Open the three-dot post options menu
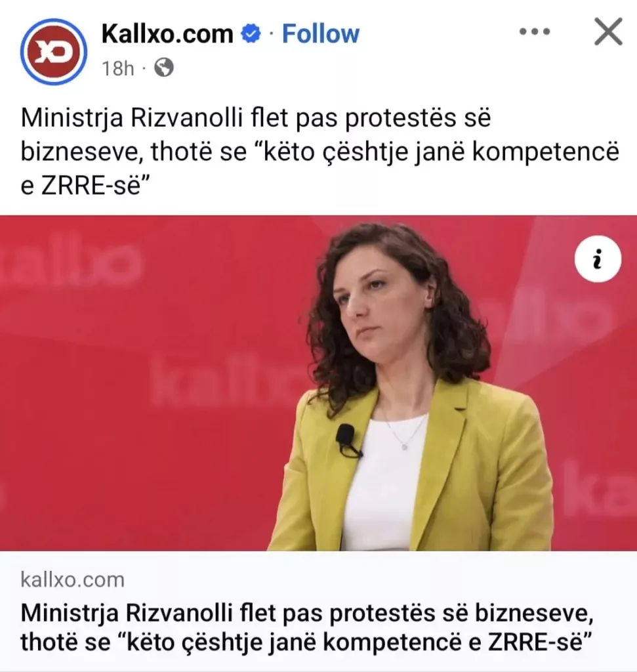 pyautogui.click(x=535, y=31)
